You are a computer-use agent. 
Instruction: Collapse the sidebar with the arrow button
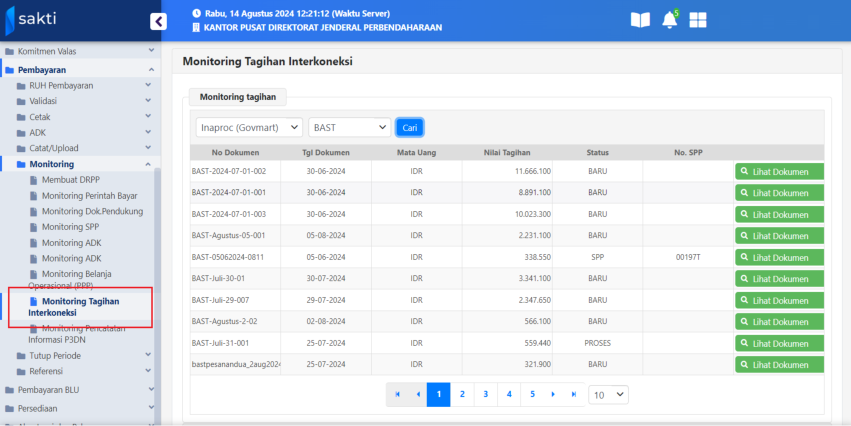click(x=158, y=21)
